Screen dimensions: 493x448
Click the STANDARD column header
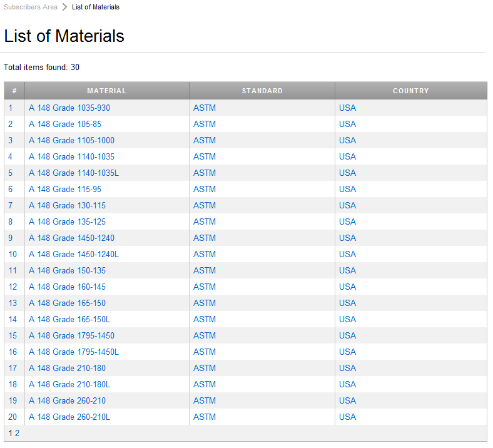262,91
